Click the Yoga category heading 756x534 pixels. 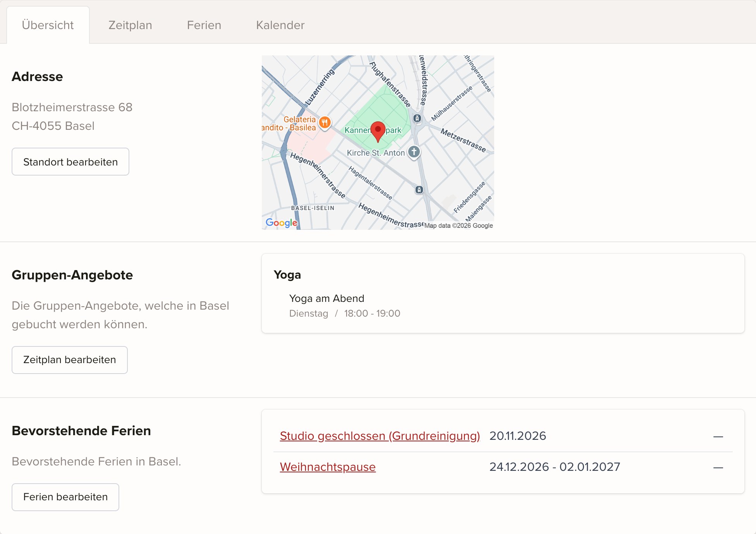tap(287, 275)
